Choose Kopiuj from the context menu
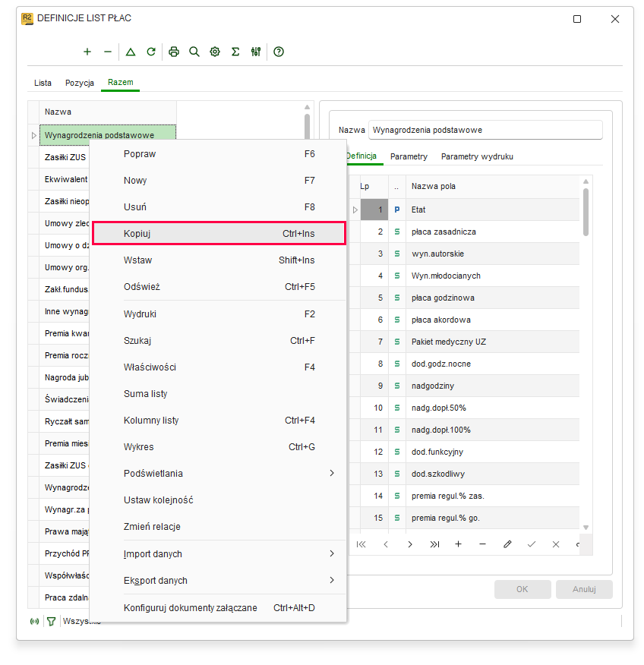Image resolution: width=644 pixels, height=665 pixels. (x=219, y=233)
